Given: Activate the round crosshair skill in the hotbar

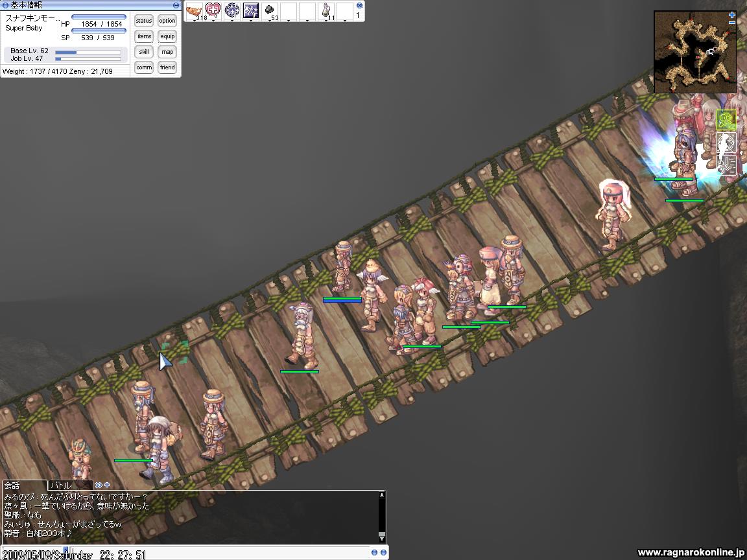Looking at the screenshot, I should click(232, 10).
